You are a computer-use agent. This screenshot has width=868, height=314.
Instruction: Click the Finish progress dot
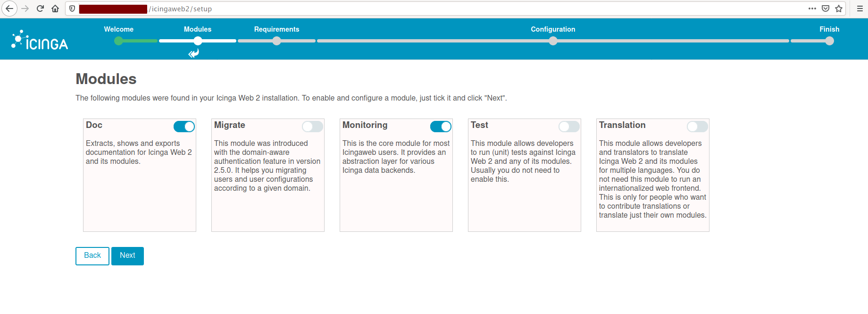[x=829, y=41]
